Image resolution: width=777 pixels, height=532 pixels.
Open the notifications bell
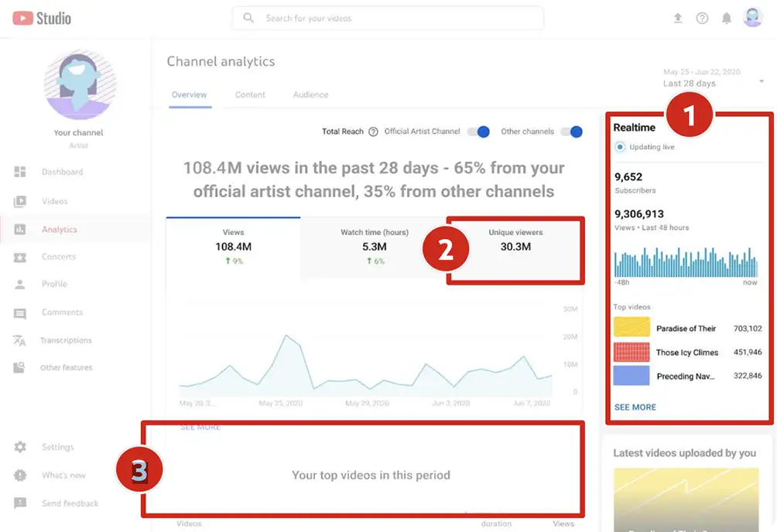click(x=726, y=19)
